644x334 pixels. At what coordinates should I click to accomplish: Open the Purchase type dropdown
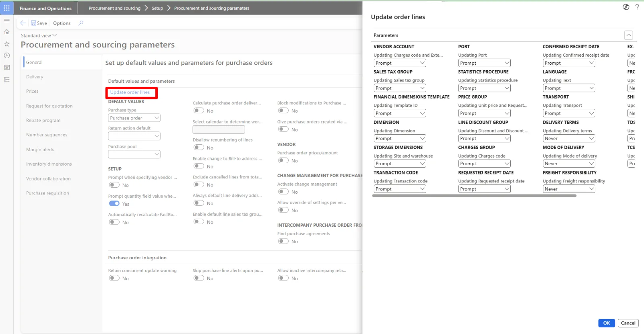tap(134, 118)
